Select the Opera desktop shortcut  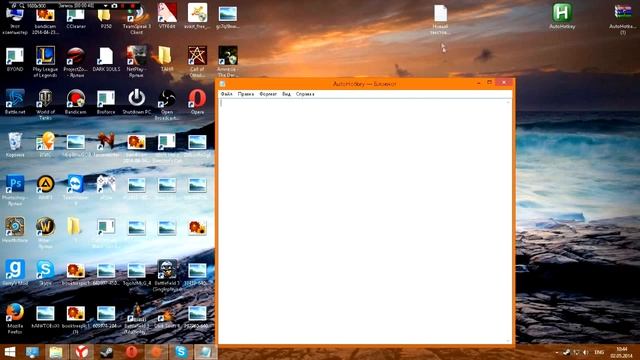pyautogui.click(x=197, y=102)
